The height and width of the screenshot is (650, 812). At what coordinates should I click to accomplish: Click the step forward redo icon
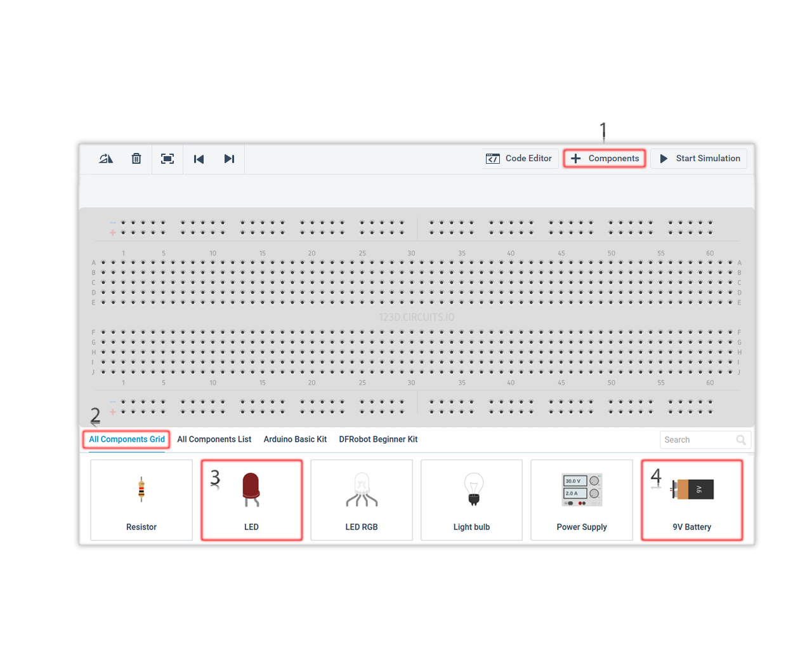coord(229,159)
